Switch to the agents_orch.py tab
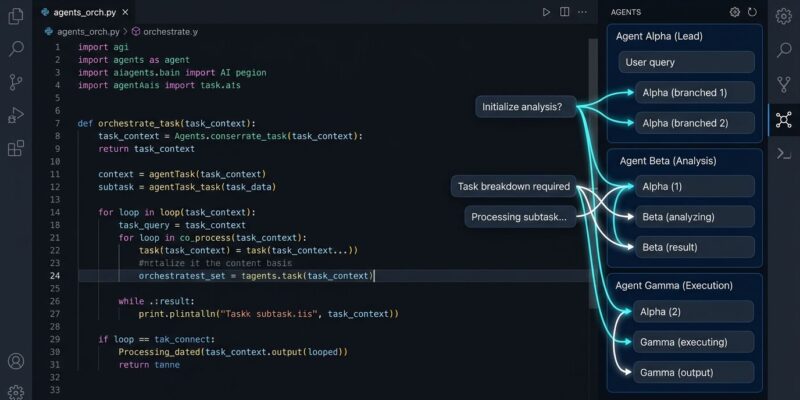 [85, 12]
